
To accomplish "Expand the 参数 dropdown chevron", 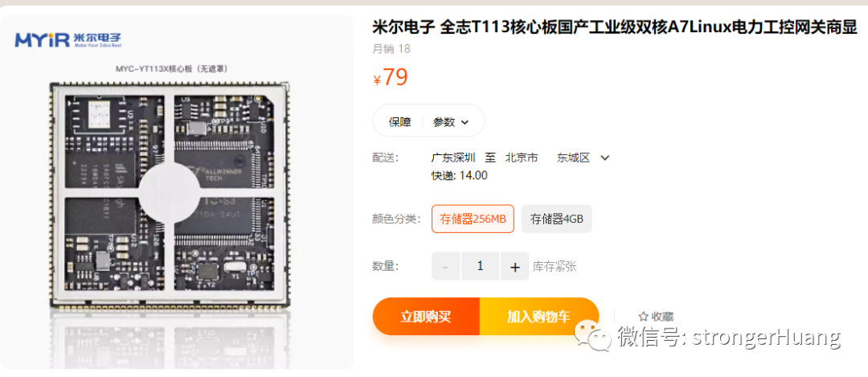I will 465,122.
